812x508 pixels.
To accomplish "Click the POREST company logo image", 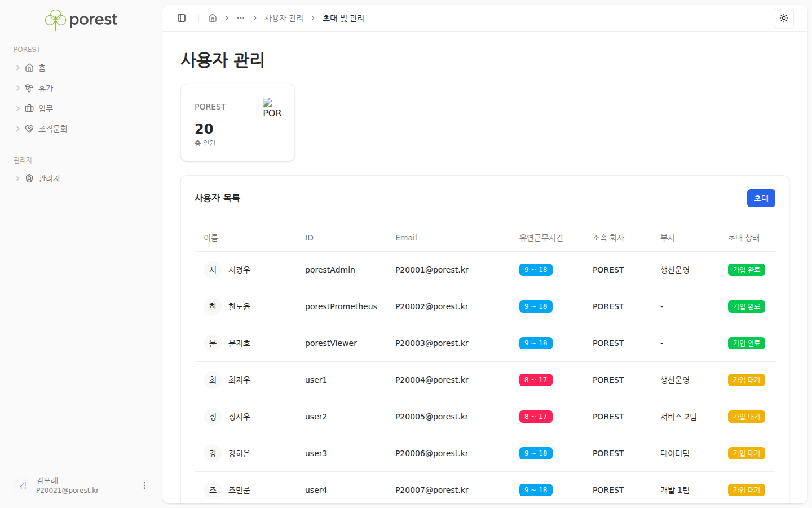I will click(x=272, y=107).
